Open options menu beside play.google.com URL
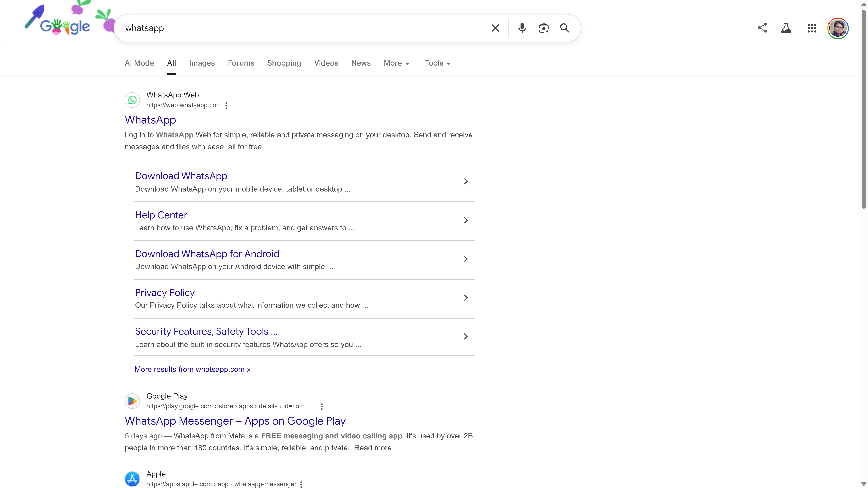The image size is (868, 488). click(x=322, y=407)
